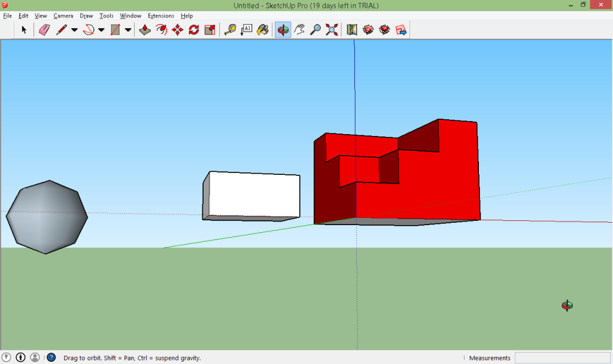Pick the Tape Measure tool

[230, 29]
